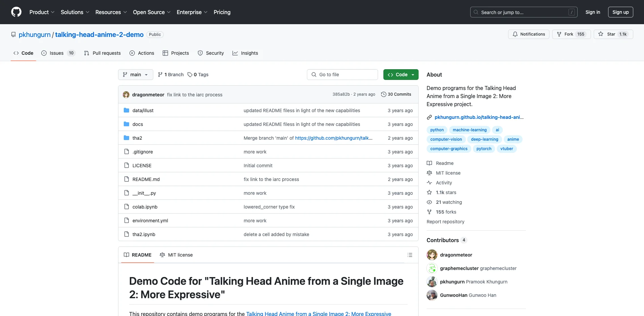Select the README tab in file viewer

pos(138,255)
